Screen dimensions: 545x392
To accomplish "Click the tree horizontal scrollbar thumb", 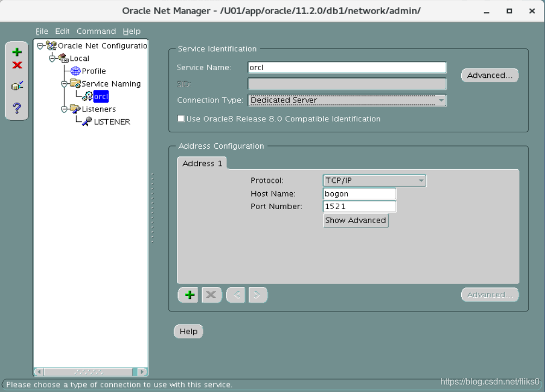I will pyautogui.click(x=88, y=372).
